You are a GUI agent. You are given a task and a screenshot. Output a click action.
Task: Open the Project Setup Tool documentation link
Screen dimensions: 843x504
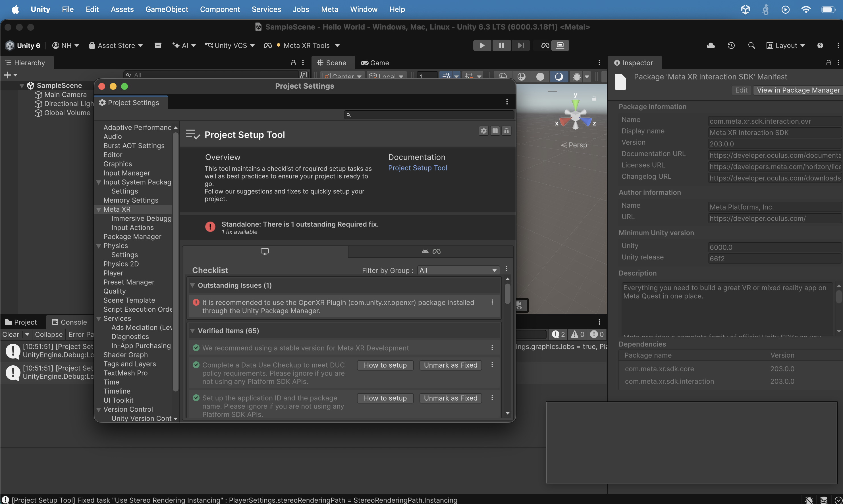click(x=418, y=168)
